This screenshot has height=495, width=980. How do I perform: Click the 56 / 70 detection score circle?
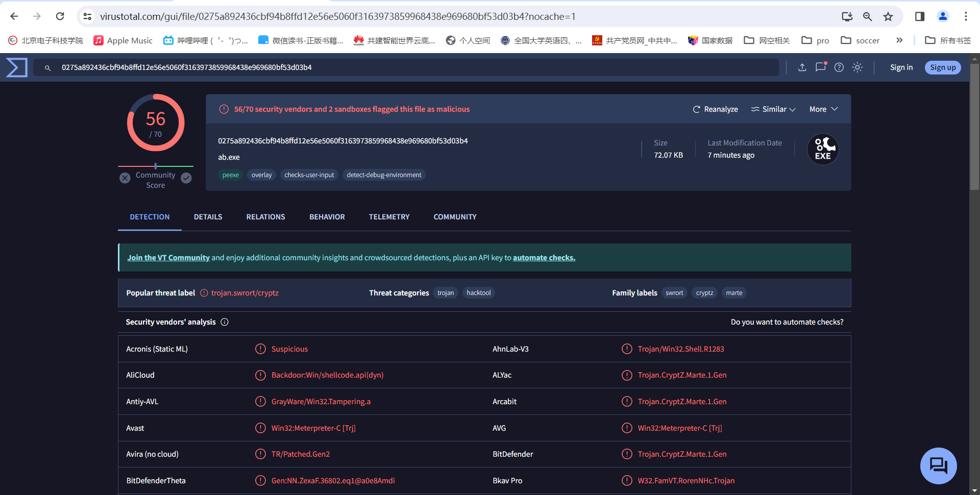(x=156, y=122)
